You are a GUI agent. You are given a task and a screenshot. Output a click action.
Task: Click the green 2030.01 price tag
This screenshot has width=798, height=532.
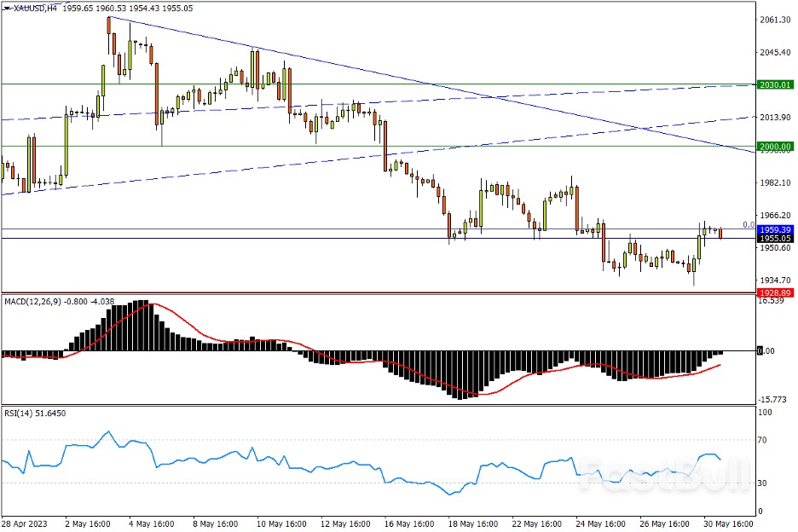tap(776, 85)
